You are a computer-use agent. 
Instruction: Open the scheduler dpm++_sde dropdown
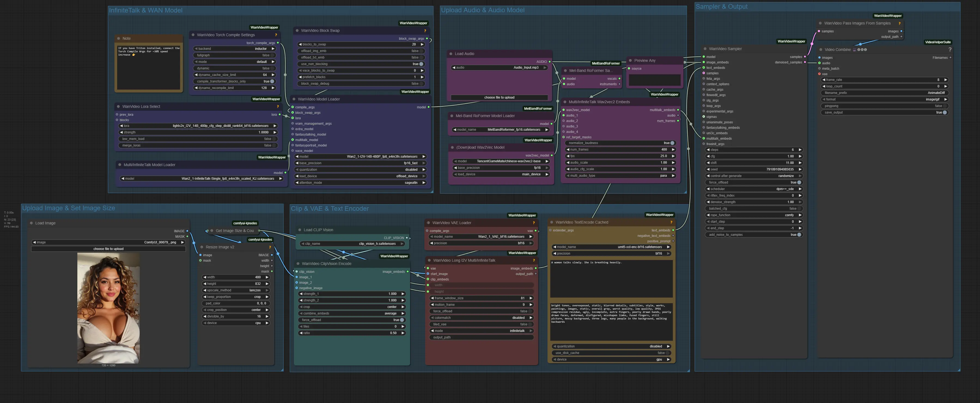[753, 189]
